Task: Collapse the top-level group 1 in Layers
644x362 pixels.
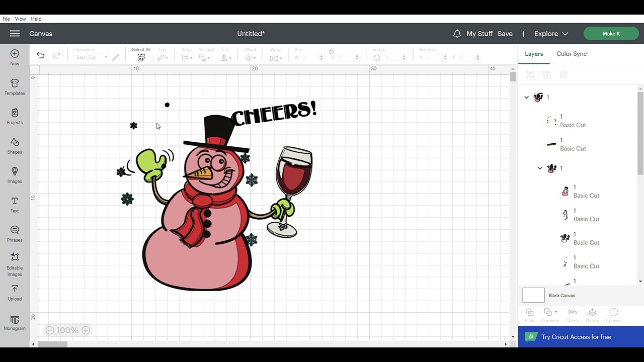Action: [x=527, y=98]
